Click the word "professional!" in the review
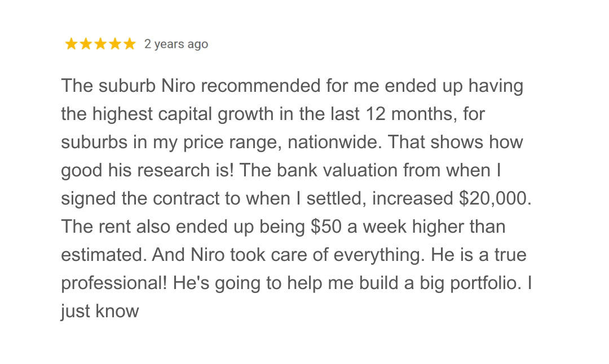 tap(114, 283)
